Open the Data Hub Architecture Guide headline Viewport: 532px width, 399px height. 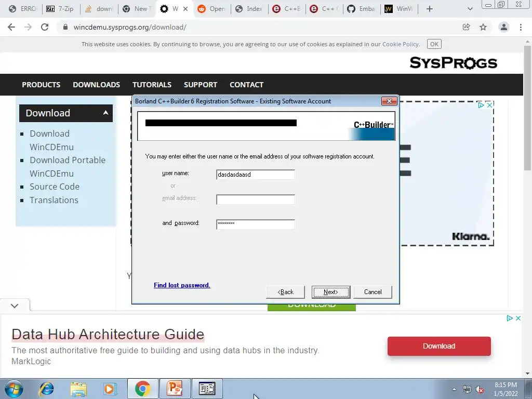coord(108,334)
